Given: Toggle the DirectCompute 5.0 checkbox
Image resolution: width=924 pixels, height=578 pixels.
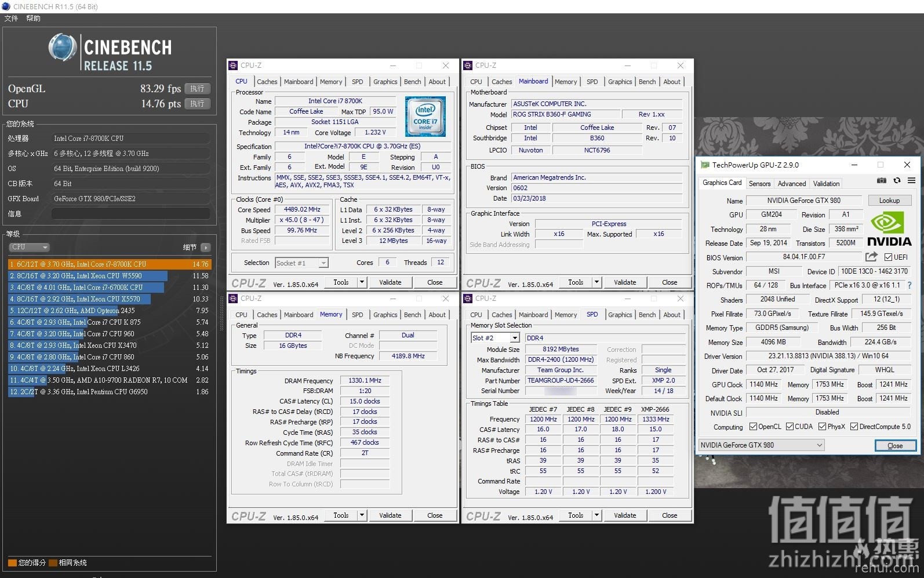Looking at the screenshot, I should click(x=854, y=427).
